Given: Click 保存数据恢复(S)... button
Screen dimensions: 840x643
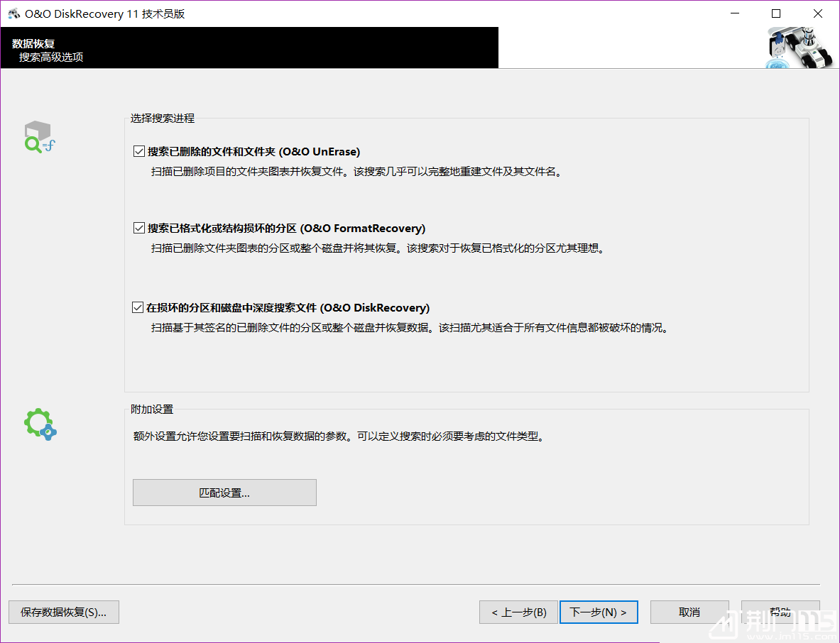Looking at the screenshot, I should pos(64,612).
